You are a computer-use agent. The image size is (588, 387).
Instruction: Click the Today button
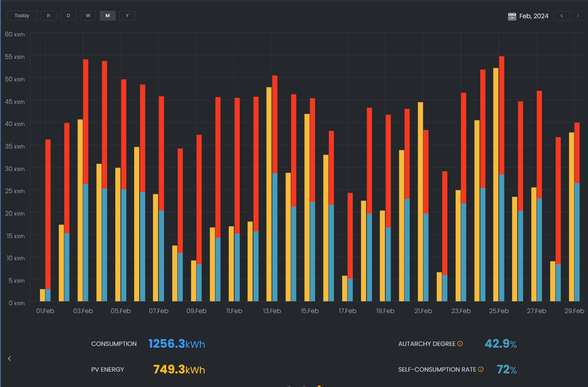click(22, 16)
